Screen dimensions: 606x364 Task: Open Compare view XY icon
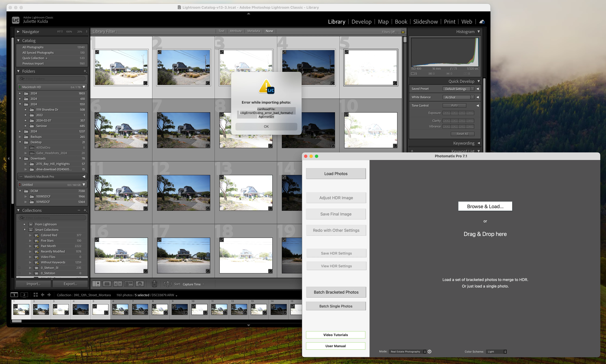[x=118, y=284]
